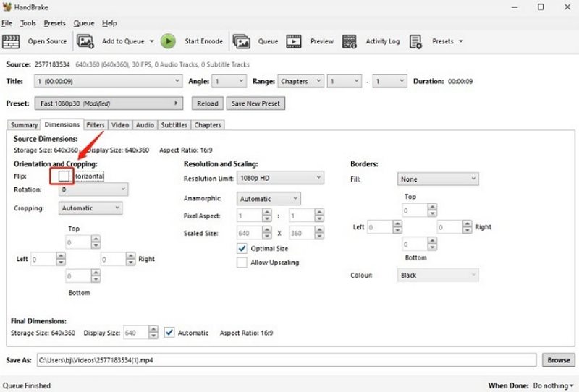The height and width of the screenshot is (392, 579).
Task: Click the Presets document-gear icon
Action: tap(415, 41)
